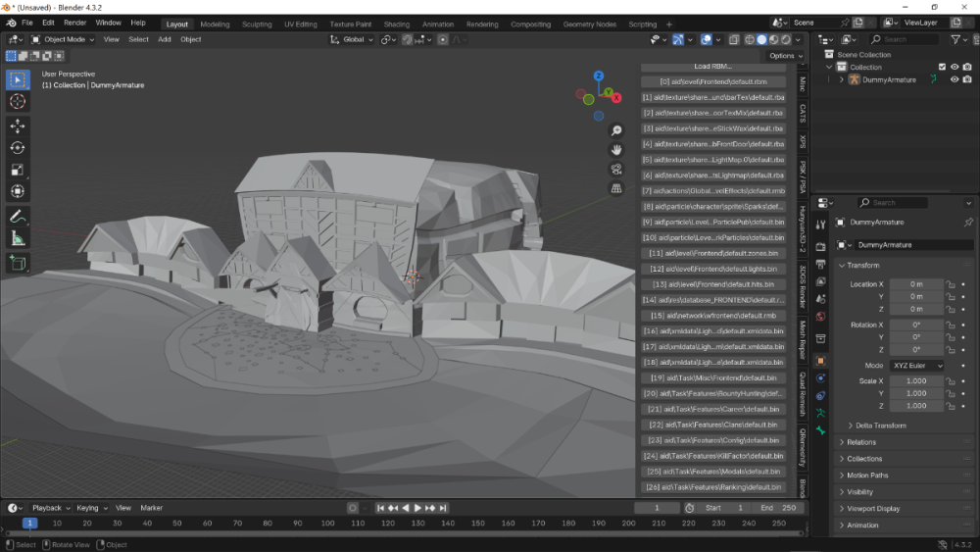This screenshot has height=552, width=980.
Task: Open rotation Mode XYZ Euler dropdown
Action: pos(917,366)
